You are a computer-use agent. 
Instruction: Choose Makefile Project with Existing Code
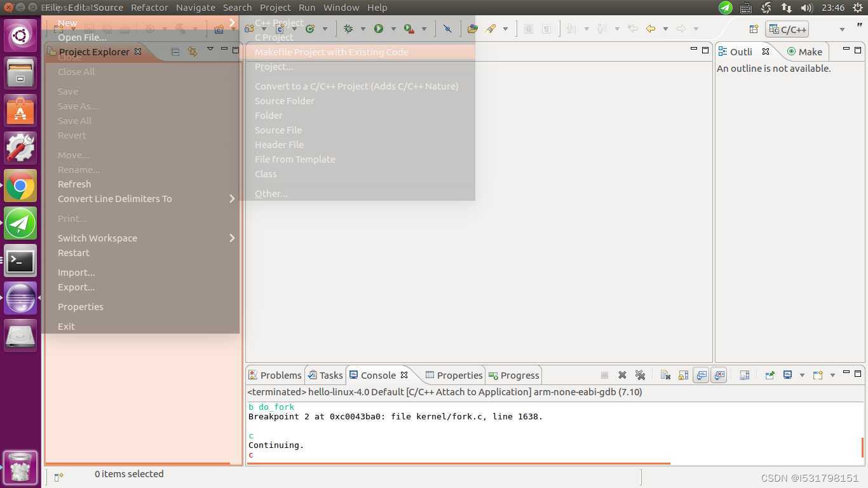point(331,51)
